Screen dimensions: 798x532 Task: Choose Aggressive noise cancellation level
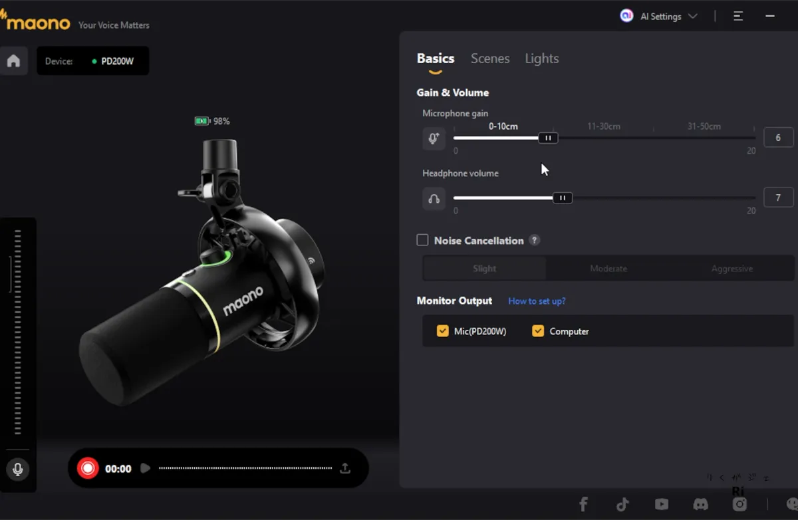tap(732, 269)
